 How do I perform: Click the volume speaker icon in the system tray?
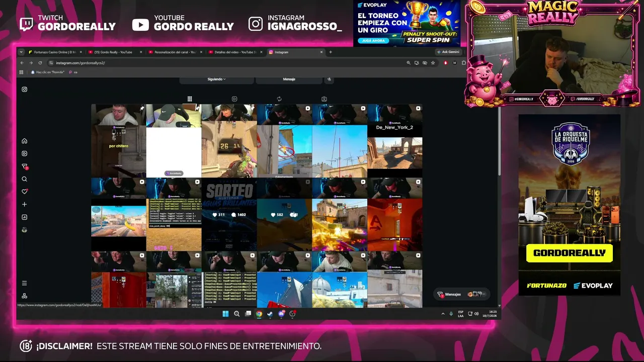coord(476,314)
